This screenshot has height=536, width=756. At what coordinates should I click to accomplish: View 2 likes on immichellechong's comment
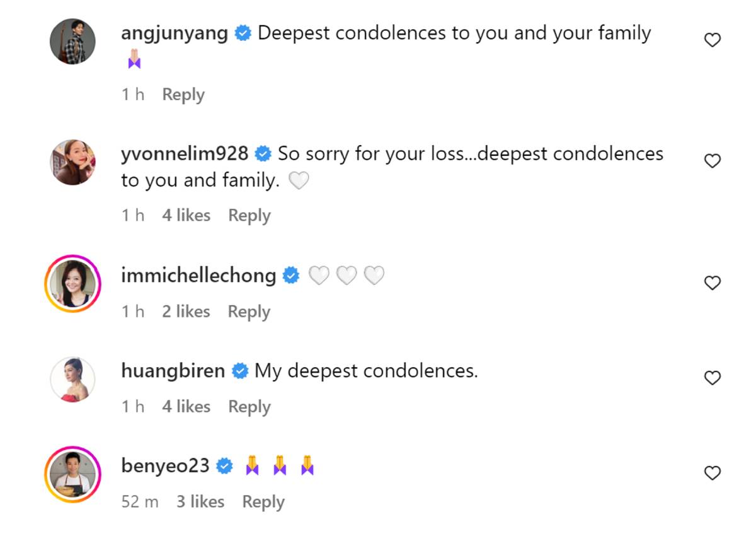185,311
